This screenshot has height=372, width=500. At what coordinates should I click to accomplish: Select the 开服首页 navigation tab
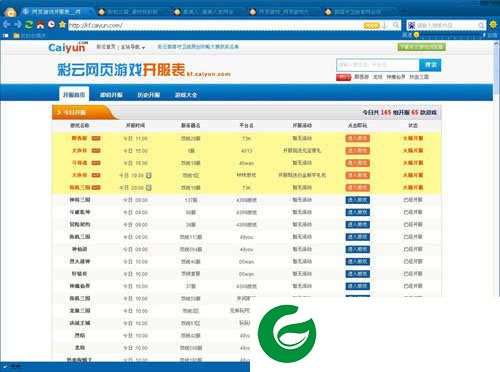74,95
